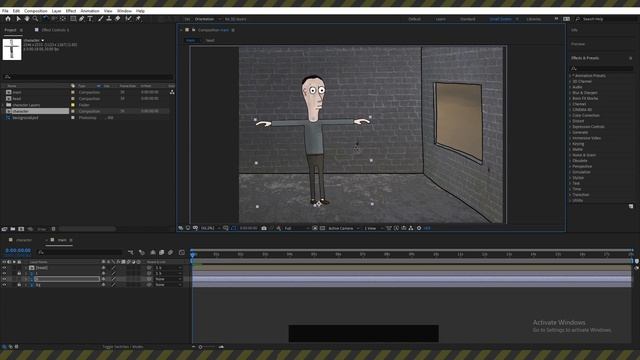The image size is (640, 360).
Task: Click label color of character Layers folder
Action: (73, 105)
